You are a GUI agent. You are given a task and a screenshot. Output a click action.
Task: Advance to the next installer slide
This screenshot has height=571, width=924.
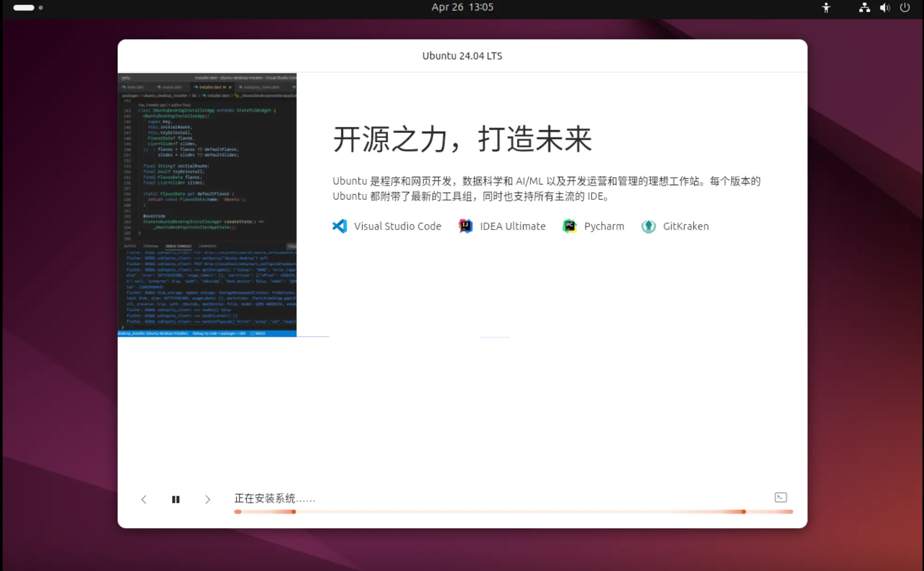[x=208, y=499]
